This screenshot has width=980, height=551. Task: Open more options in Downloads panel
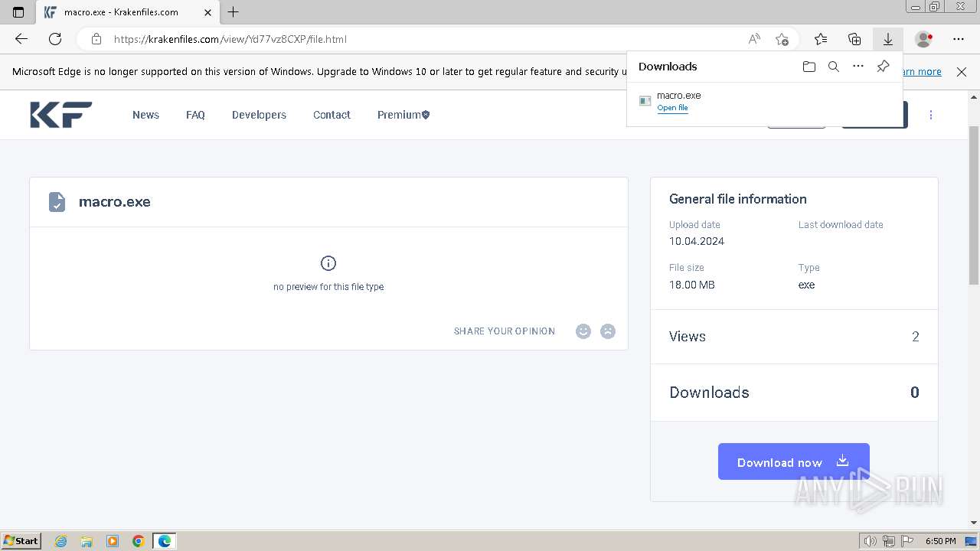[x=858, y=67]
